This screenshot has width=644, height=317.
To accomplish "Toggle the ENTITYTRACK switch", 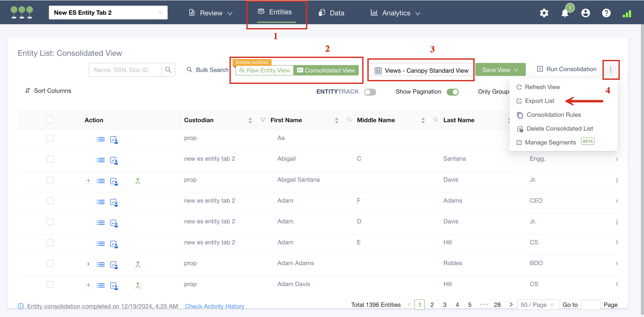I will 370,92.
